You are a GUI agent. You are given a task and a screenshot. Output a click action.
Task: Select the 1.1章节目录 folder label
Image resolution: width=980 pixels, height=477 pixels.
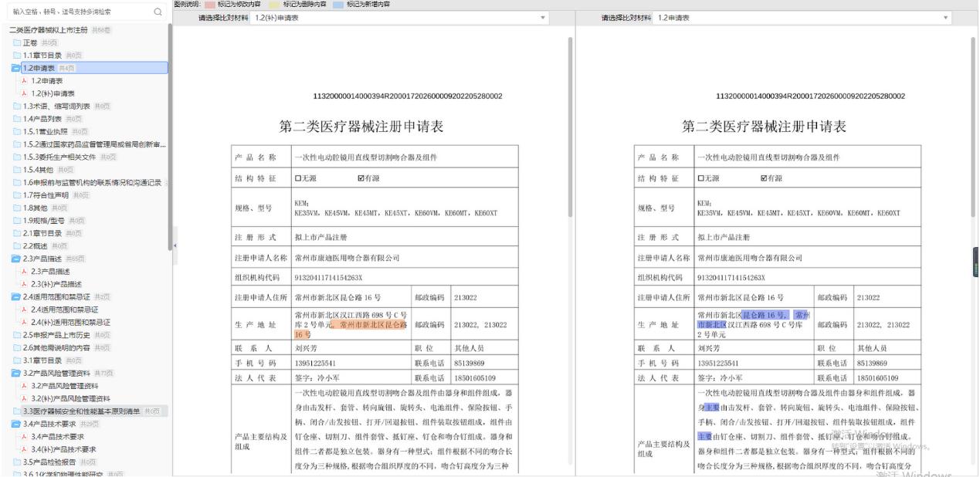(42, 55)
